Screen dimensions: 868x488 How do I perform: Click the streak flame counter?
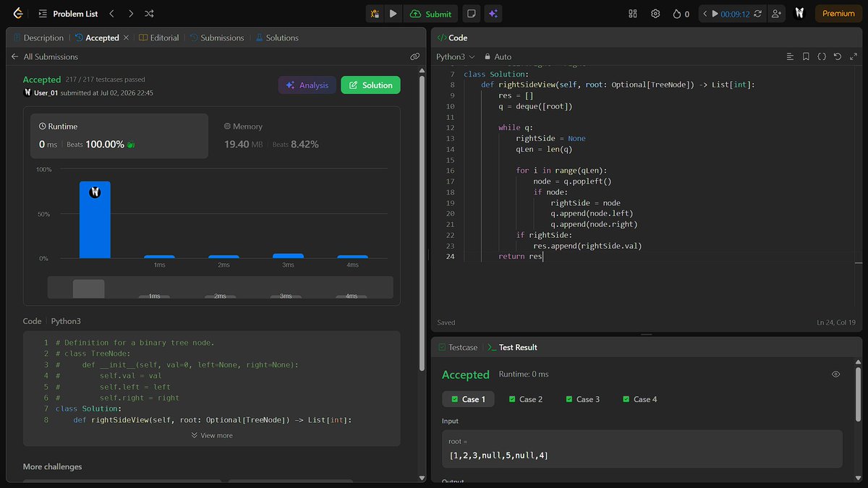click(x=681, y=14)
